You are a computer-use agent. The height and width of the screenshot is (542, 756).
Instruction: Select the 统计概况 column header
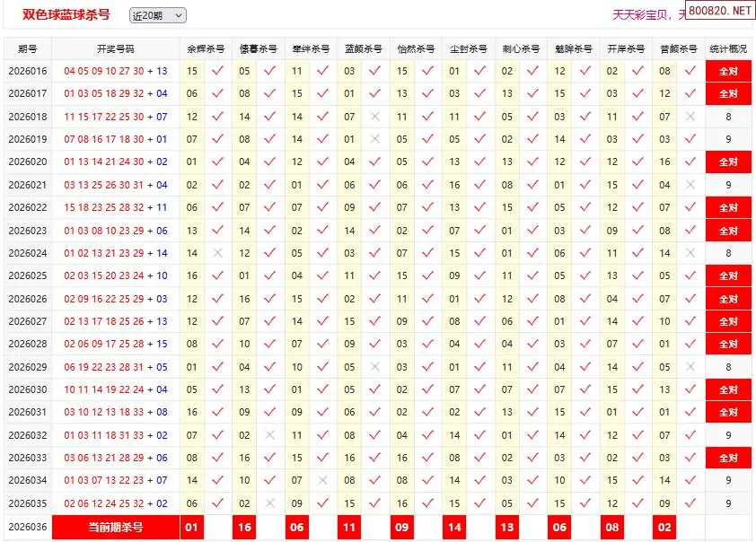pos(728,49)
